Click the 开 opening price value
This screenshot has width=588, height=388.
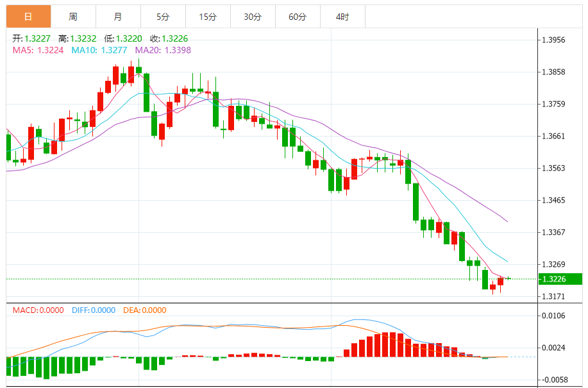(x=37, y=39)
